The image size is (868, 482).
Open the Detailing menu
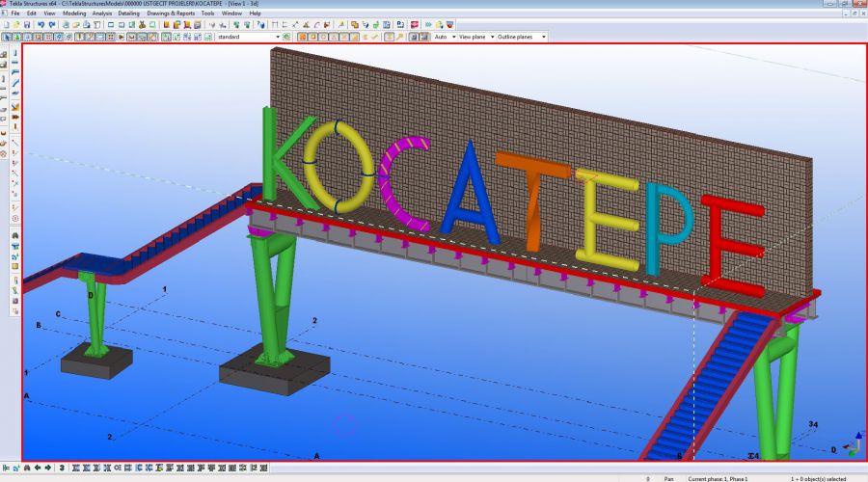(128, 13)
